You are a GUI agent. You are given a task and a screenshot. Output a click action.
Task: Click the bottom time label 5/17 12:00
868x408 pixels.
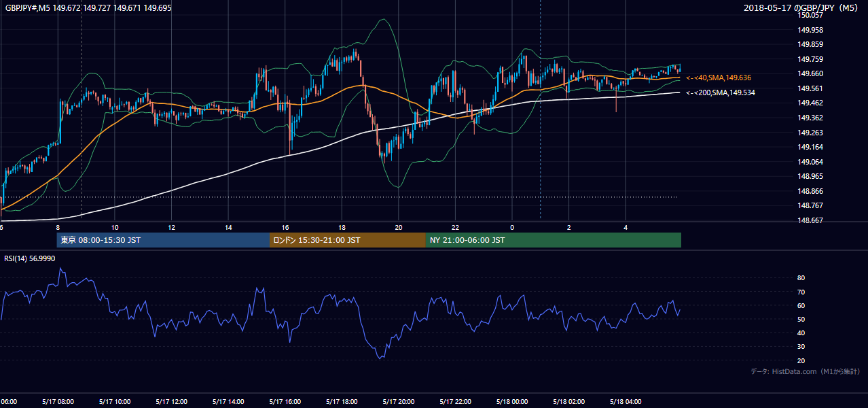pos(172,402)
